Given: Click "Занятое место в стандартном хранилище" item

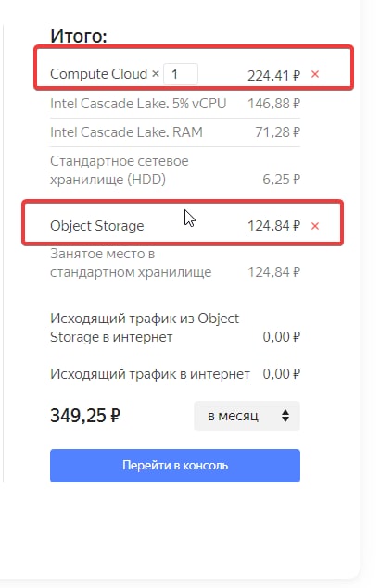Looking at the screenshot, I should pyautogui.click(x=131, y=263).
